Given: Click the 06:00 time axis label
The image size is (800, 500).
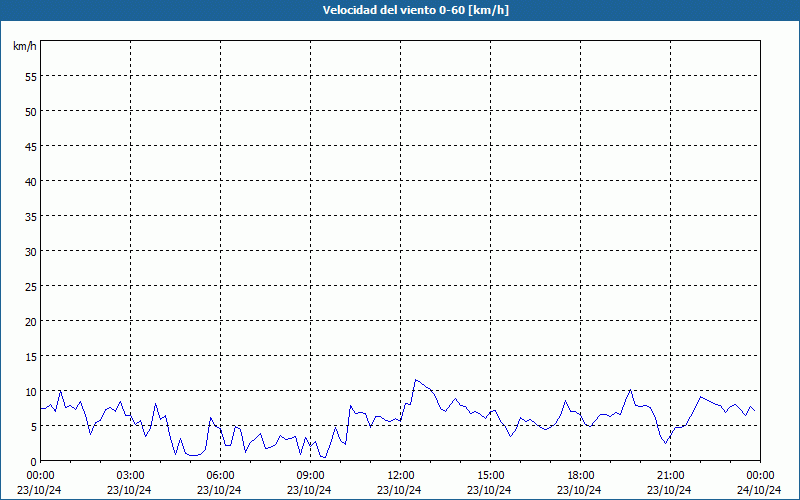Looking at the screenshot, I should [x=220, y=476].
